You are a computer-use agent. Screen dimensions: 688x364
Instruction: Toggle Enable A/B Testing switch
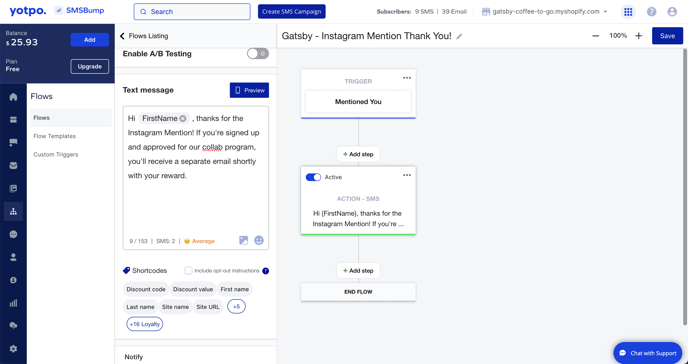258,54
